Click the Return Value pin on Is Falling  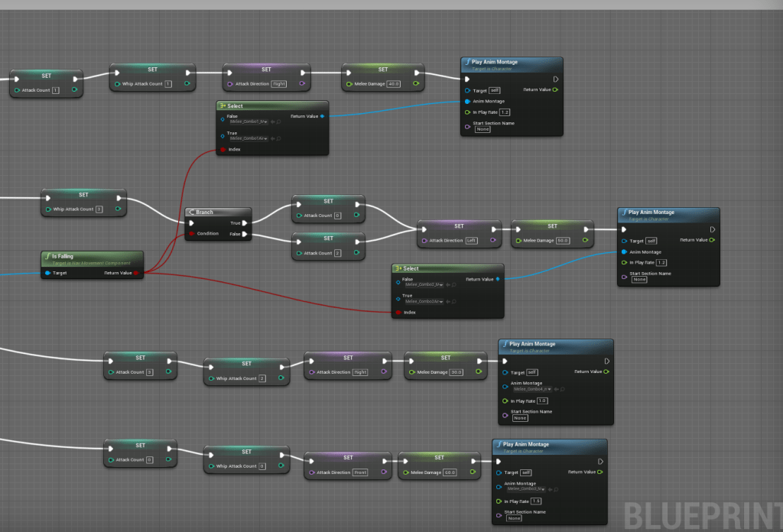coord(136,273)
